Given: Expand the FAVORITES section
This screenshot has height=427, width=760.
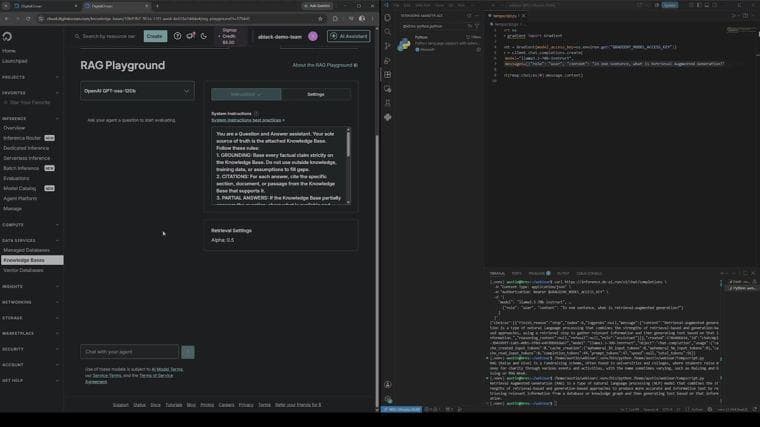Looking at the screenshot, I should [x=30, y=93].
